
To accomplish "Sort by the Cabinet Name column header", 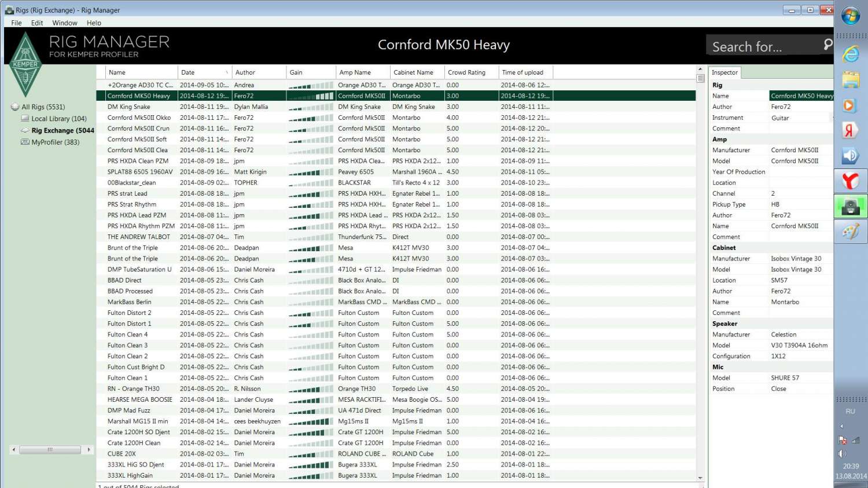I will tap(417, 72).
